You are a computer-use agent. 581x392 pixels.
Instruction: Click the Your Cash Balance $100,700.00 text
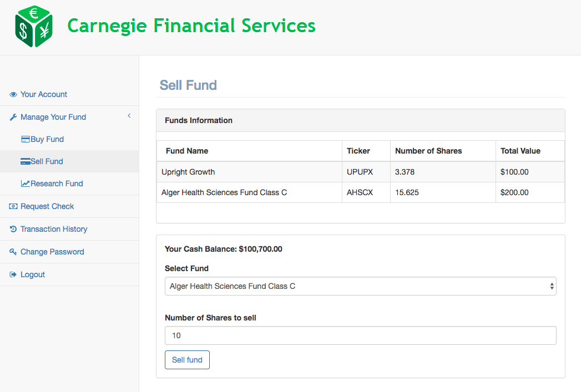coord(224,249)
